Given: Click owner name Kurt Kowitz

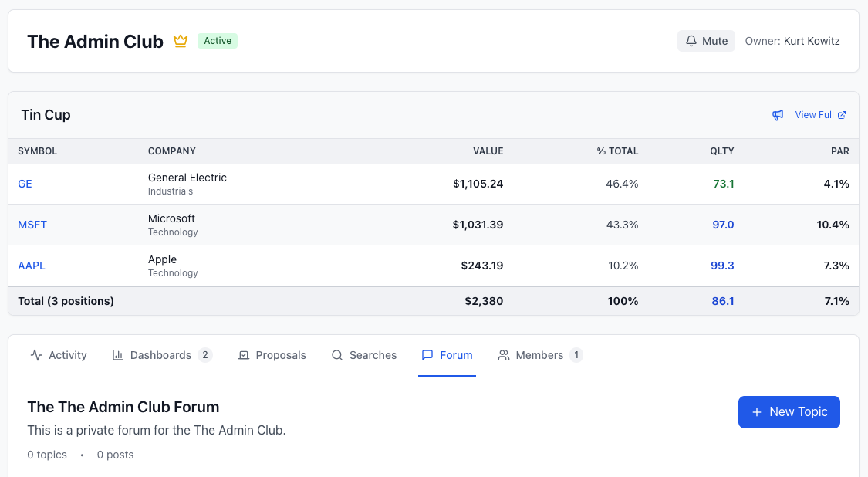Looking at the screenshot, I should (x=812, y=41).
